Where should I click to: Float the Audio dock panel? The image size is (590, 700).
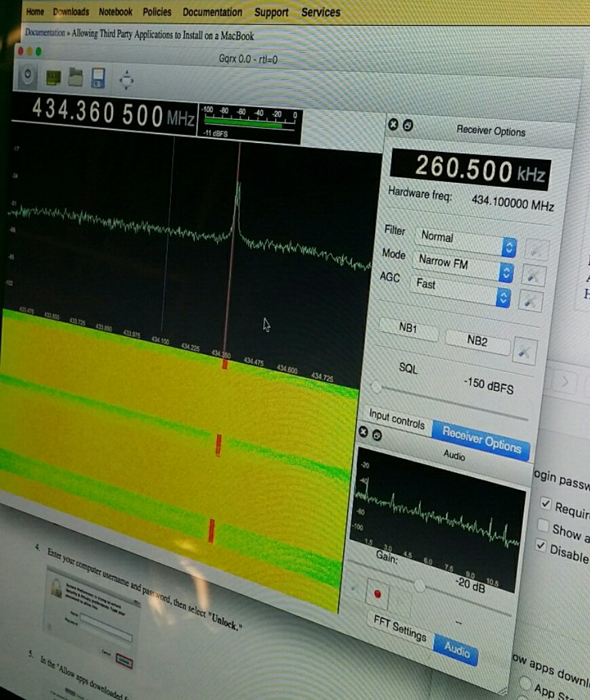377,435
